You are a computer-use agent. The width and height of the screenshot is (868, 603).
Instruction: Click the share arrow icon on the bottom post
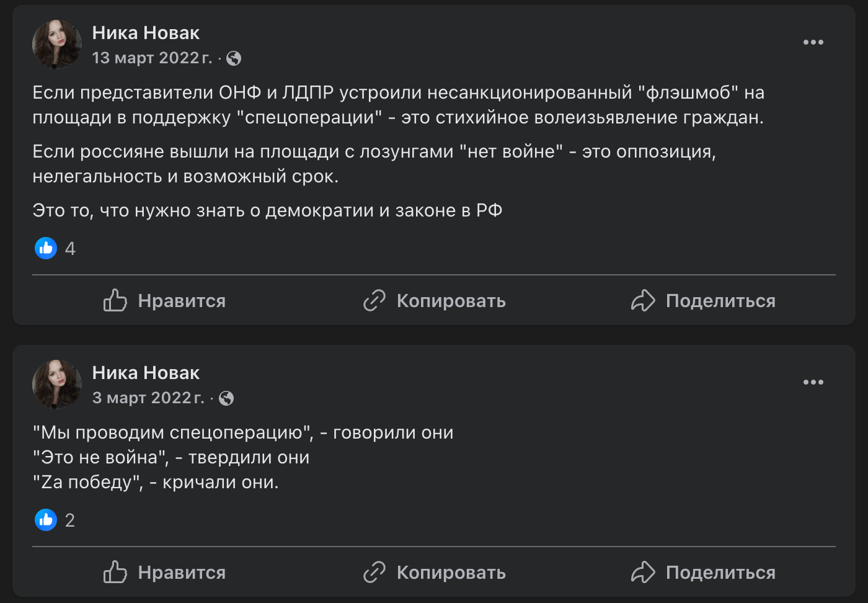click(644, 573)
